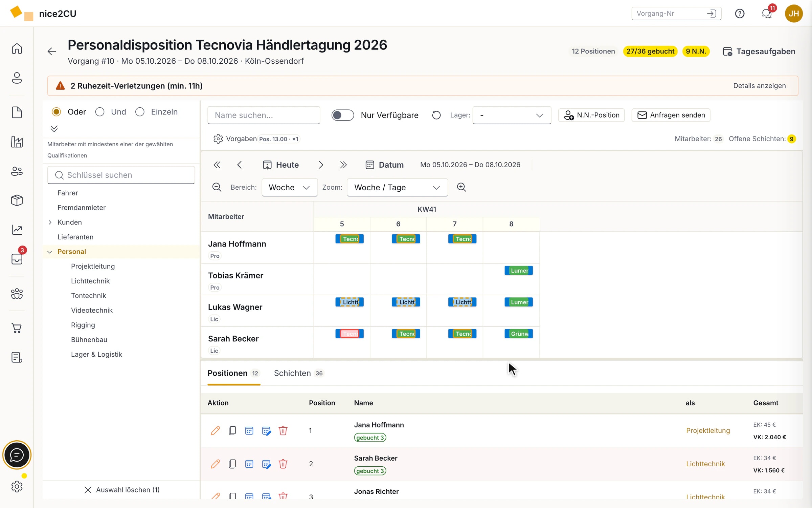The height and width of the screenshot is (508, 812).
Task: Select the Und radio option
Action: [x=99, y=112]
